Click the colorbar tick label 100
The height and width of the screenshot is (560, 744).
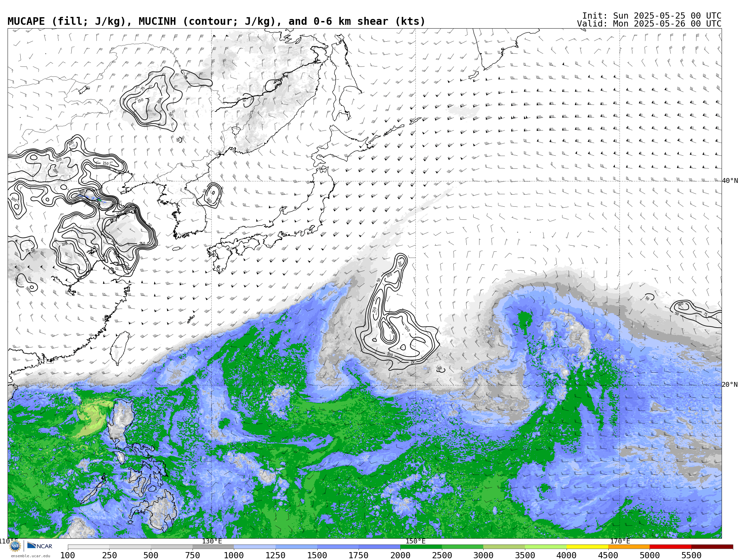[68, 556]
